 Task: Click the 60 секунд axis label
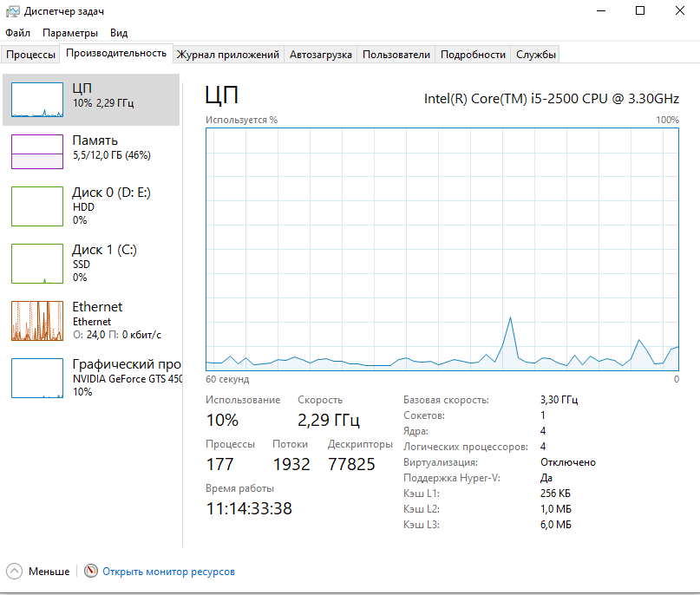[227, 379]
